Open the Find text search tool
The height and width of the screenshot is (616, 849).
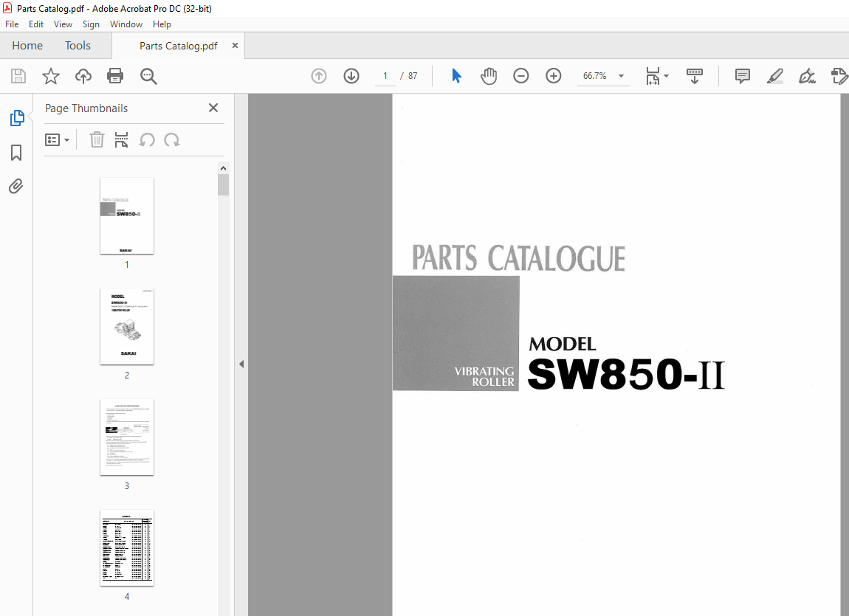[x=148, y=76]
